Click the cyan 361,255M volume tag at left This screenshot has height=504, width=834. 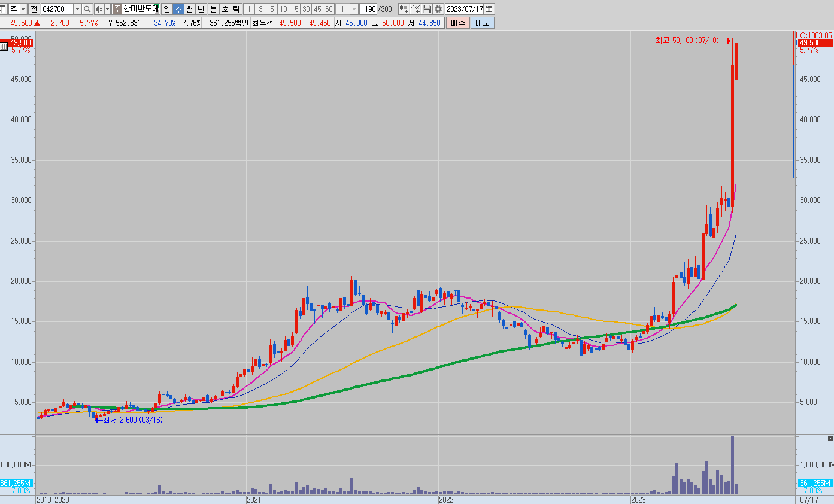click(x=16, y=483)
